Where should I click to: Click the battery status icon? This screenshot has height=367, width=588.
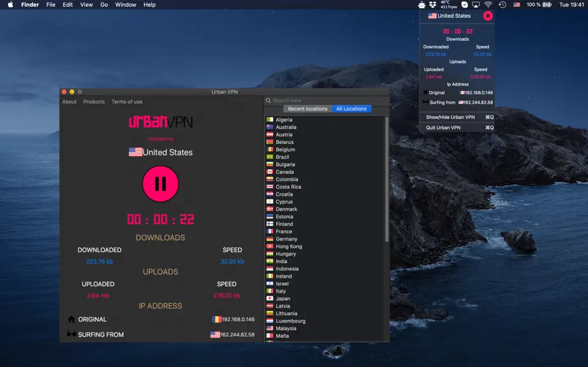coord(547,5)
